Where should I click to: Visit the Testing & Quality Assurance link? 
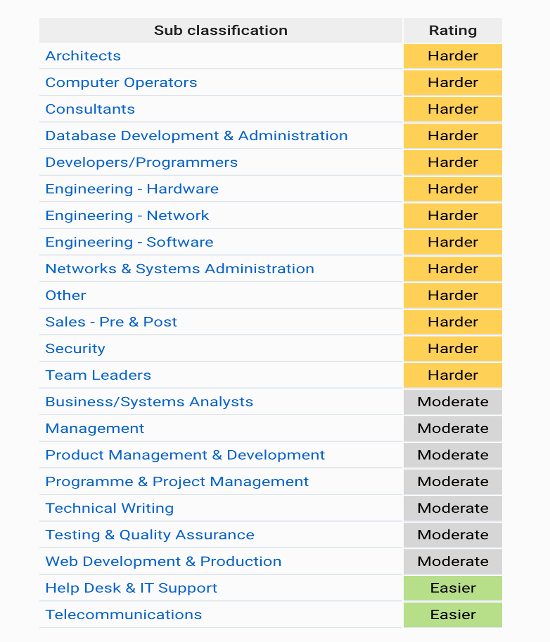[x=149, y=535]
